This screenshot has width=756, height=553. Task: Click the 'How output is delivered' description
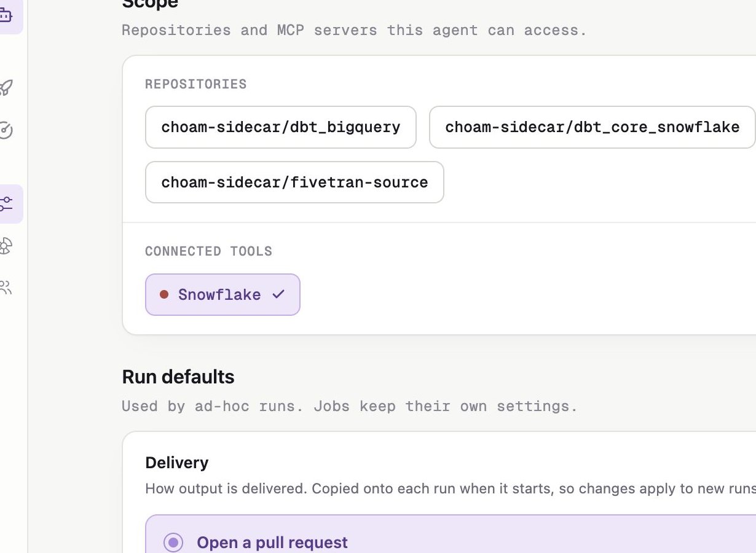(x=451, y=489)
